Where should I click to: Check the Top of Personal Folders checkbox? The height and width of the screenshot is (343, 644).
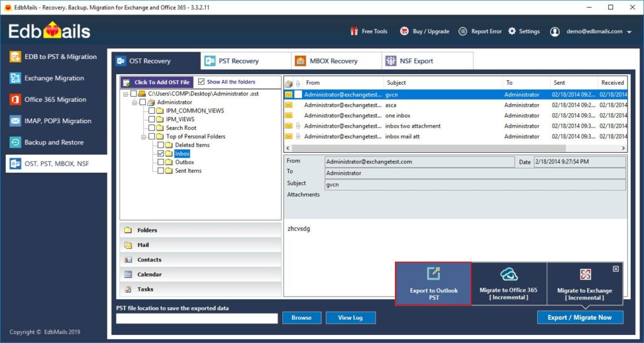click(152, 136)
